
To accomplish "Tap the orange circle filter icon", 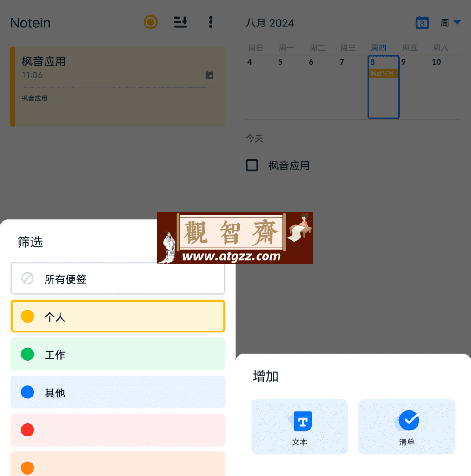I will point(151,22).
